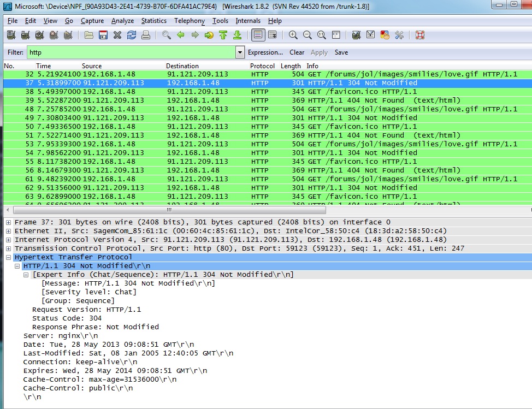Expand Transmission Control Protocol node

(9, 249)
